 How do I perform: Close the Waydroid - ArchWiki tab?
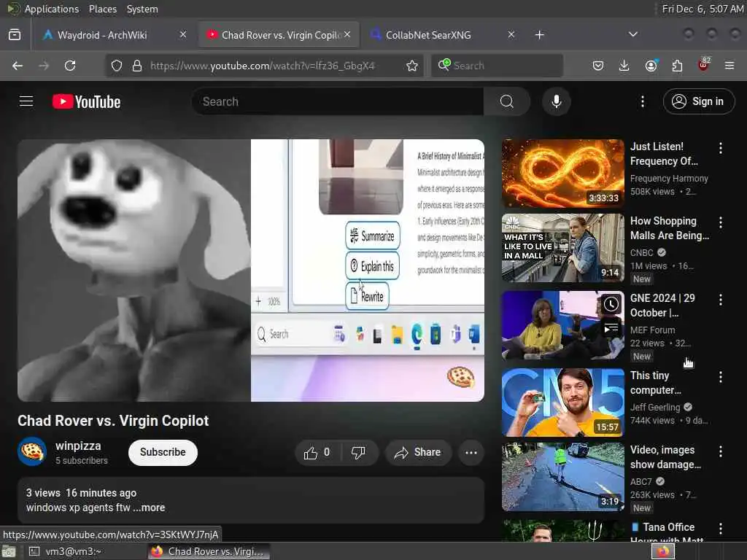pyautogui.click(x=183, y=34)
